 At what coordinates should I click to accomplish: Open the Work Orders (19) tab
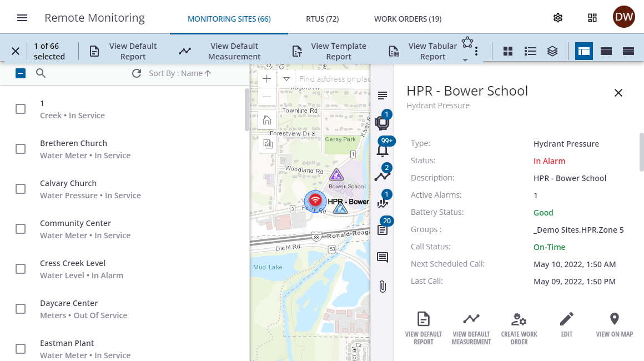tap(407, 19)
